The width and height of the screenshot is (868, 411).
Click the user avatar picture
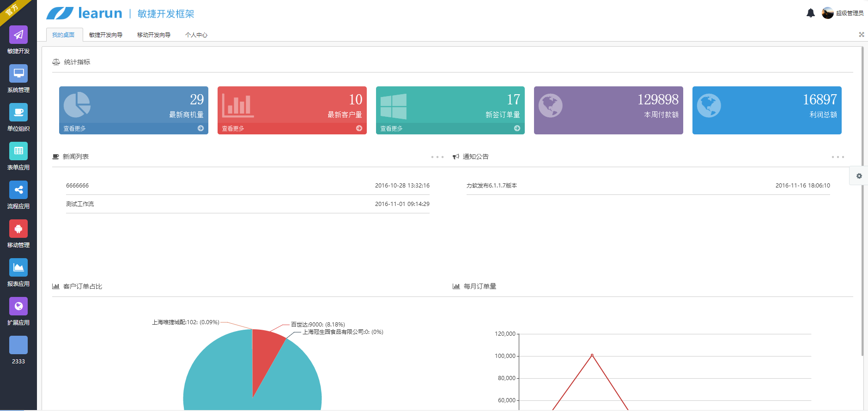[827, 13]
